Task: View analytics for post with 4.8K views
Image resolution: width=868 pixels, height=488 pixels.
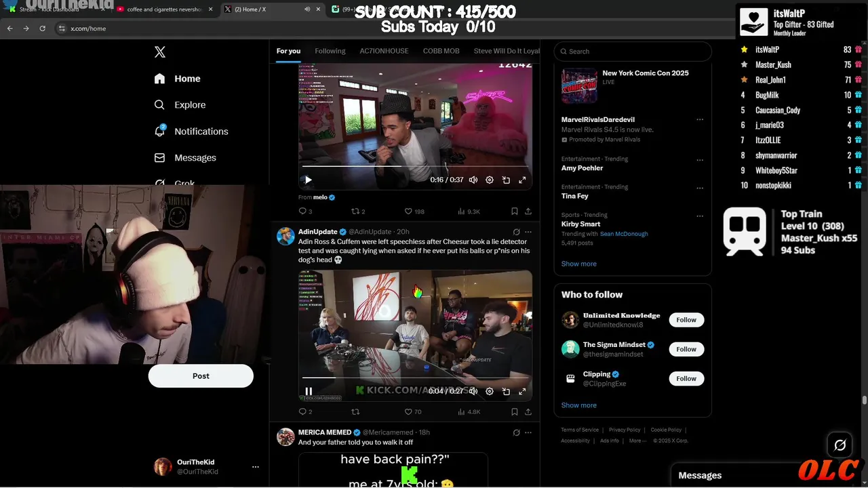Action: [469, 411]
